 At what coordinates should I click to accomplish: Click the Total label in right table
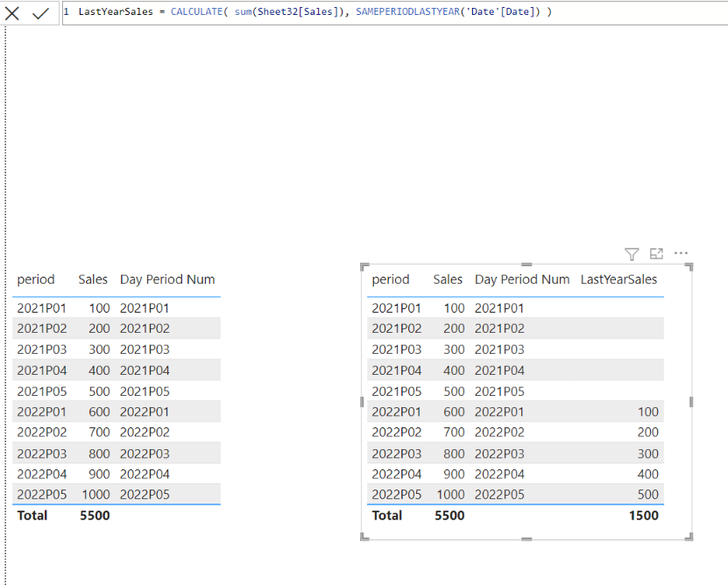[x=386, y=515]
